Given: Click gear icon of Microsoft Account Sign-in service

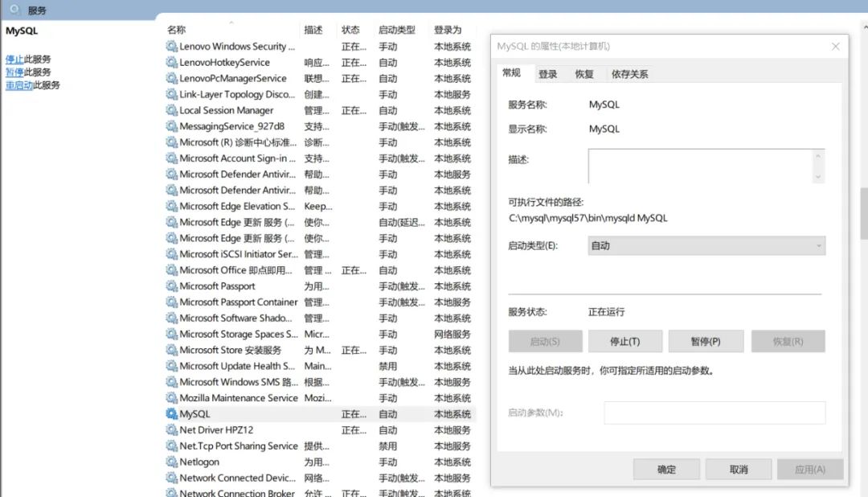Looking at the screenshot, I should [x=172, y=158].
